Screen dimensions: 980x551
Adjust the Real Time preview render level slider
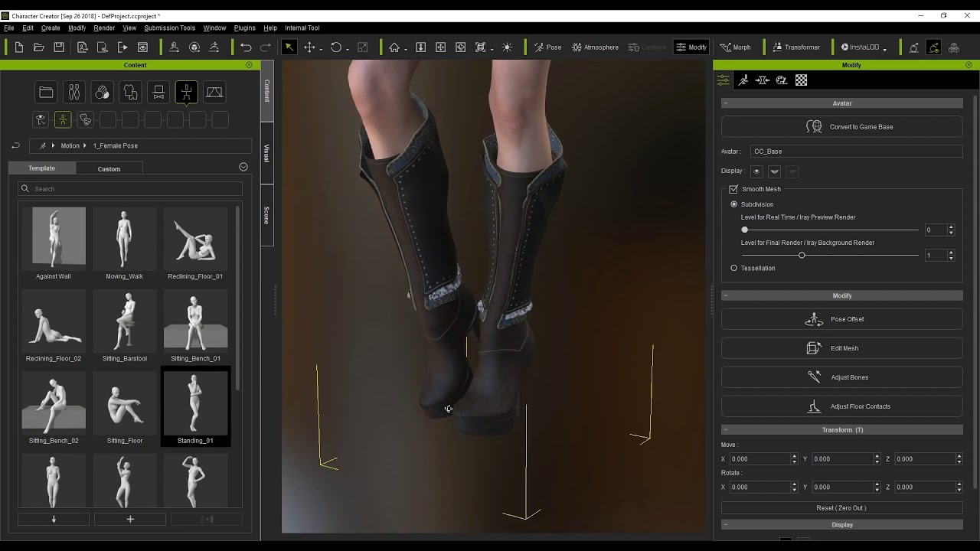pyautogui.click(x=830, y=230)
